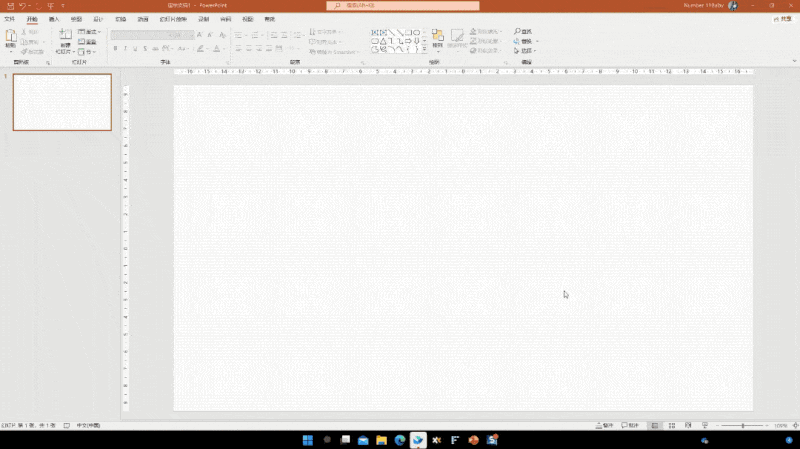Toggle the Notes pane in status bar

coord(602,426)
